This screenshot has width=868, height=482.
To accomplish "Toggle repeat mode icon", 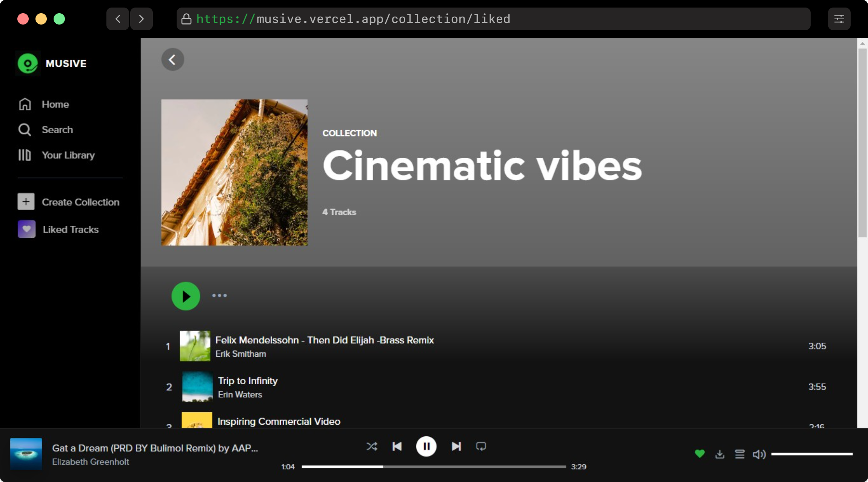I will 481,447.
